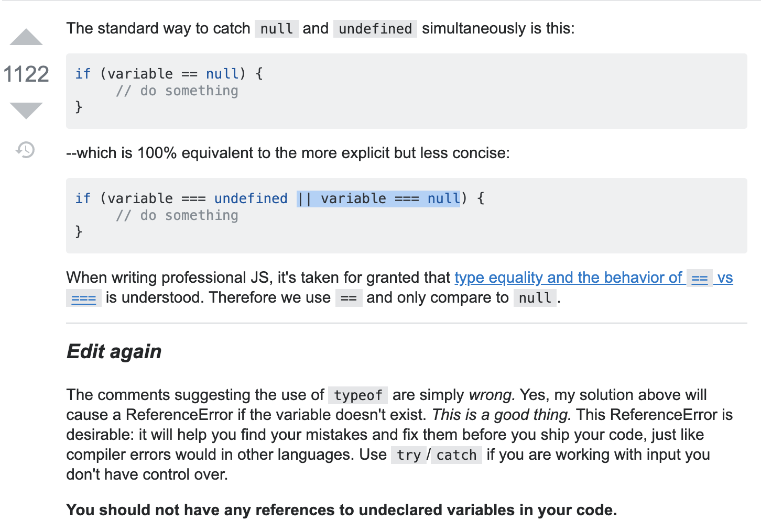
Task: Open the "type equality and the behavior of" link
Action: (568, 278)
